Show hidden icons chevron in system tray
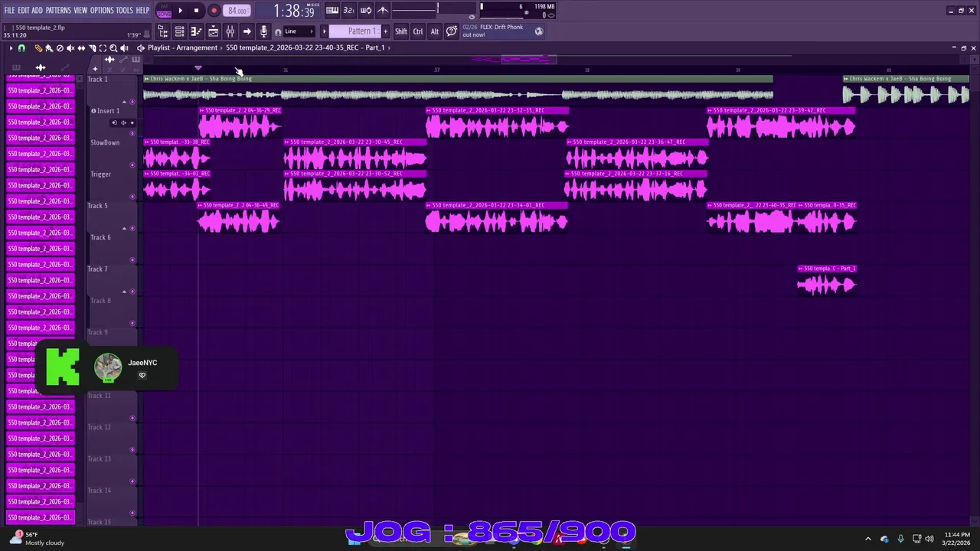The height and width of the screenshot is (551, 980). click(x=867, y=539)
